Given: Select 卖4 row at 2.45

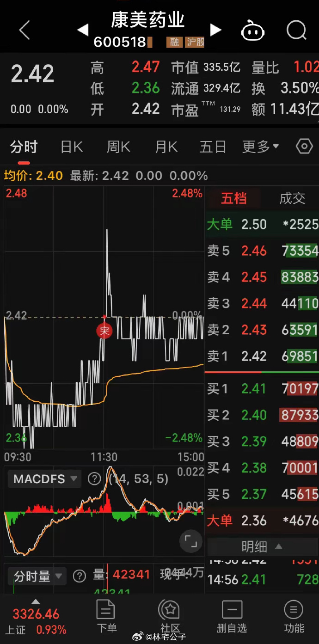Looking at the screenshot, I should 262,277.
